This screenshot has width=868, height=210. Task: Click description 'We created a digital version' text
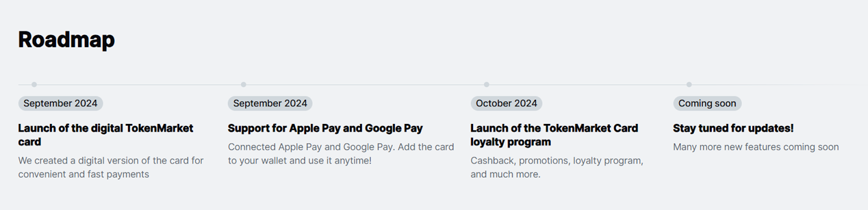pos(111,167)
